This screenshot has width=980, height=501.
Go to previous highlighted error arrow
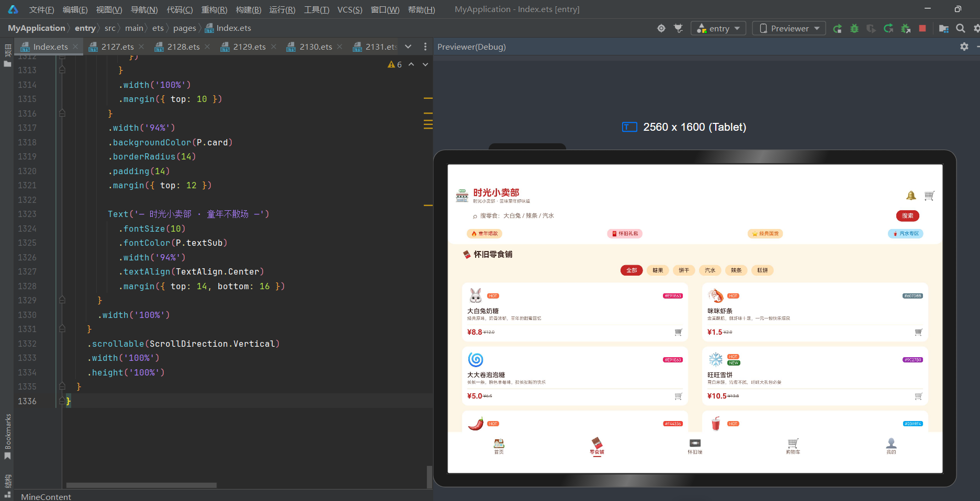(x=411, y=64)
